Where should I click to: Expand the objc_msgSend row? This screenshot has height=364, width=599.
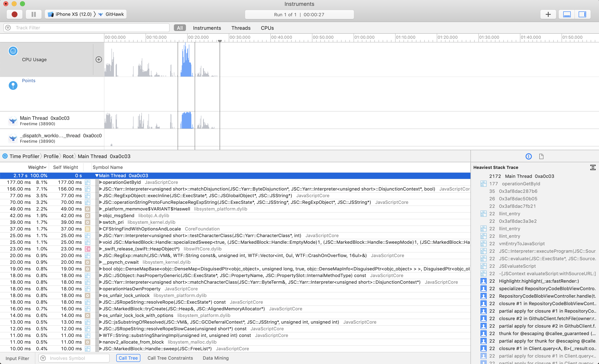[x=100, y=216]
